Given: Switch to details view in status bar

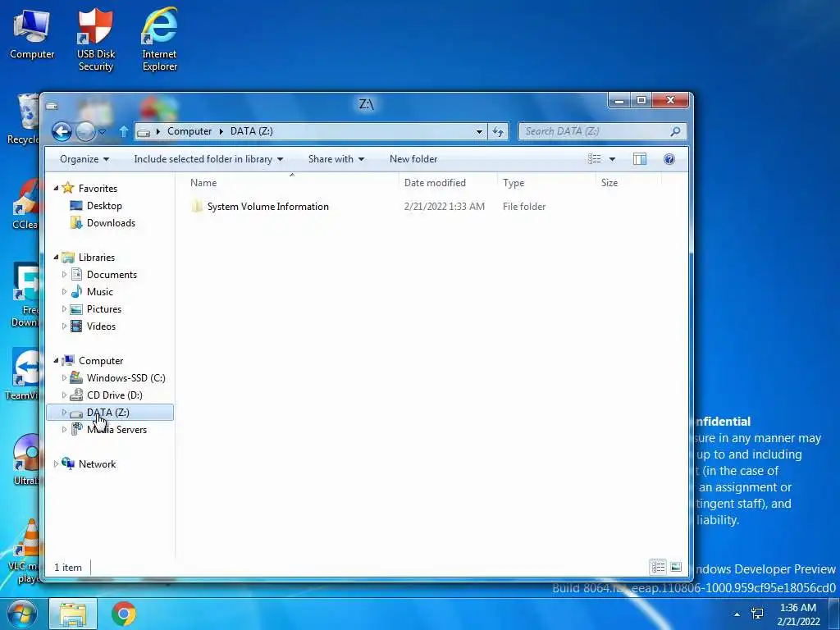Looking at the screenshot, I should [658, 567].
